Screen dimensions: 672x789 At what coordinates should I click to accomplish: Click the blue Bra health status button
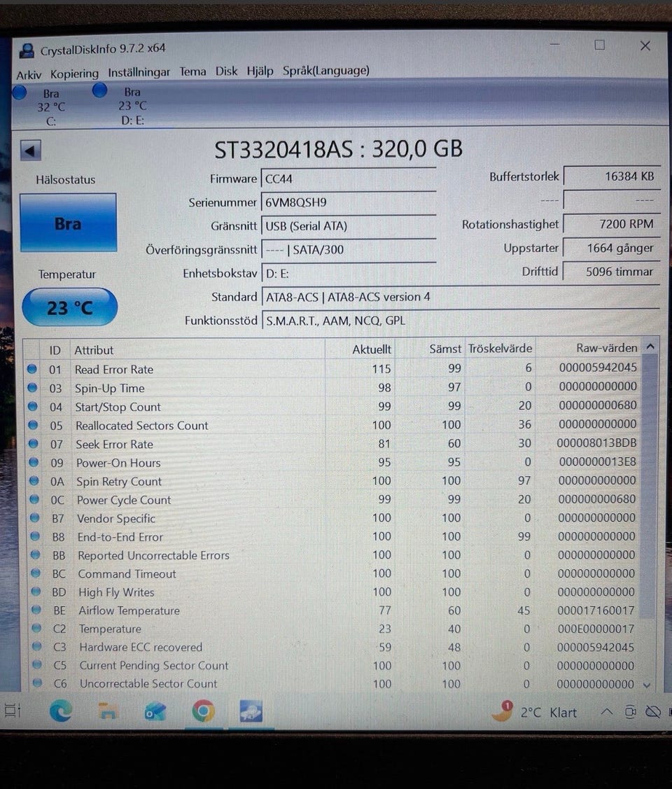pyautogui.click(x=68, y=223)
